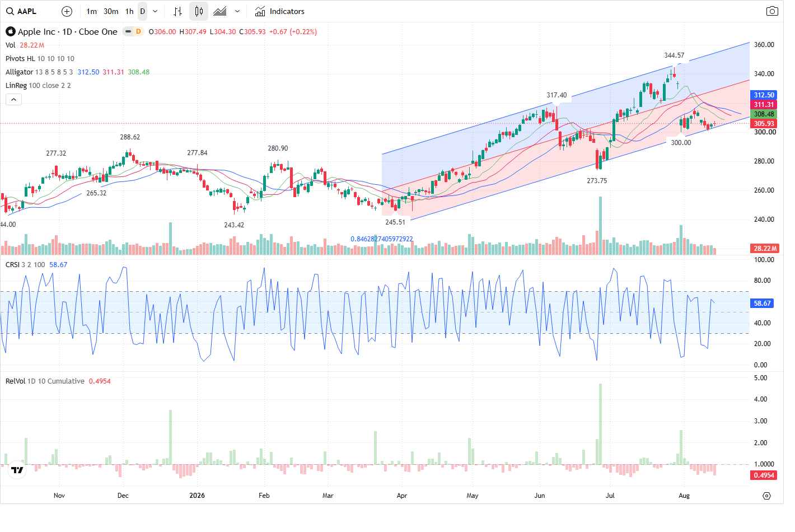The height and width of the screenshot is (532, 795).
Task: Select the RelVol indicator legend
Action: tap(15, 381)
